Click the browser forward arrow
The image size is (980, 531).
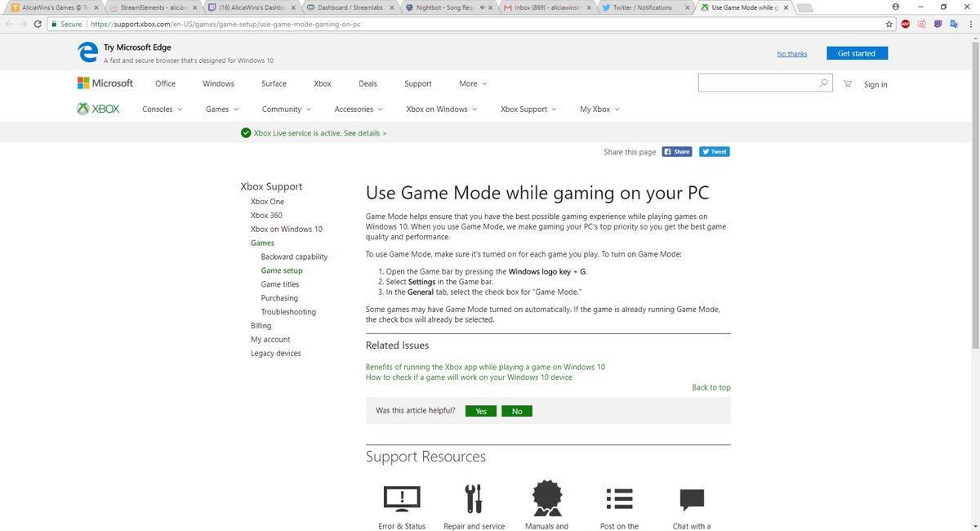click(23, 24)
